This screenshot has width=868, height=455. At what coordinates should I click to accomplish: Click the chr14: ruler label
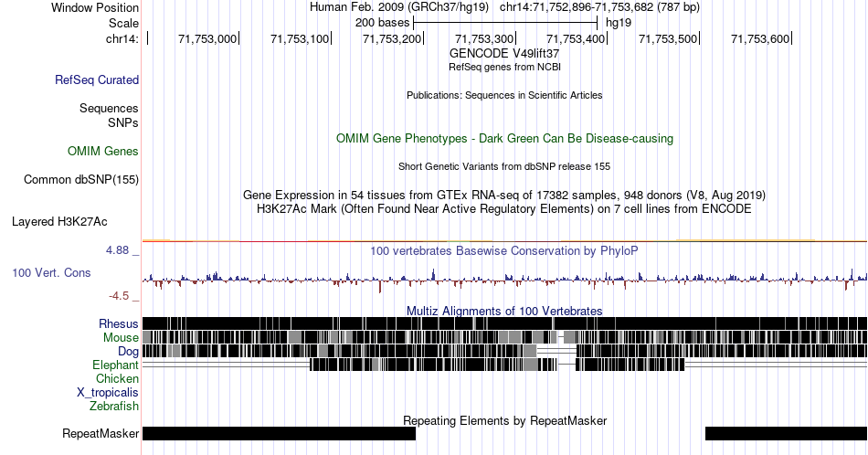122,38
